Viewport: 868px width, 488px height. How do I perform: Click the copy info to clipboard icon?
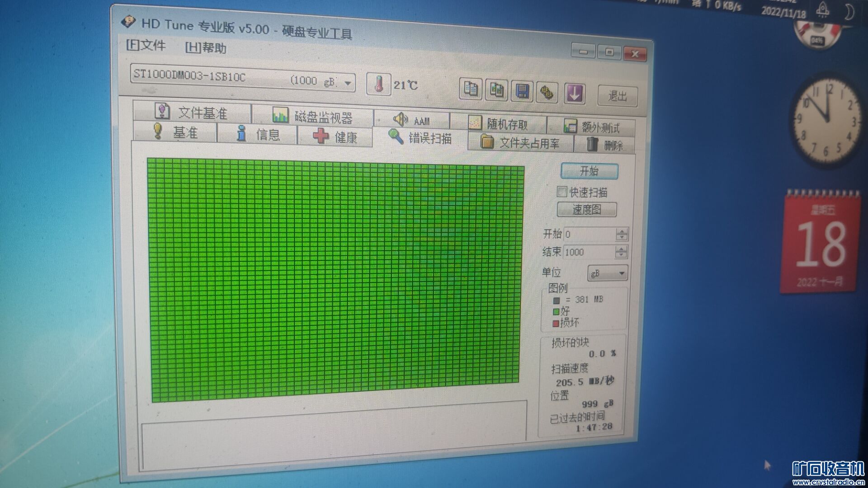tap(471, 89)
